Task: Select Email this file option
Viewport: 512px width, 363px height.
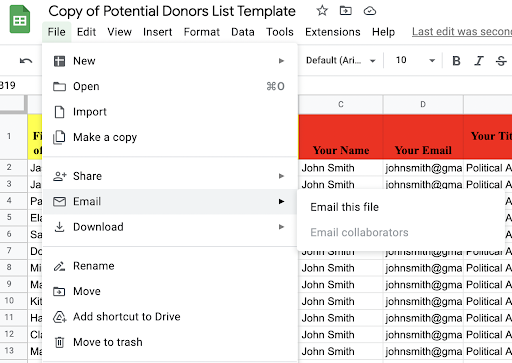Action: (401, 207)
